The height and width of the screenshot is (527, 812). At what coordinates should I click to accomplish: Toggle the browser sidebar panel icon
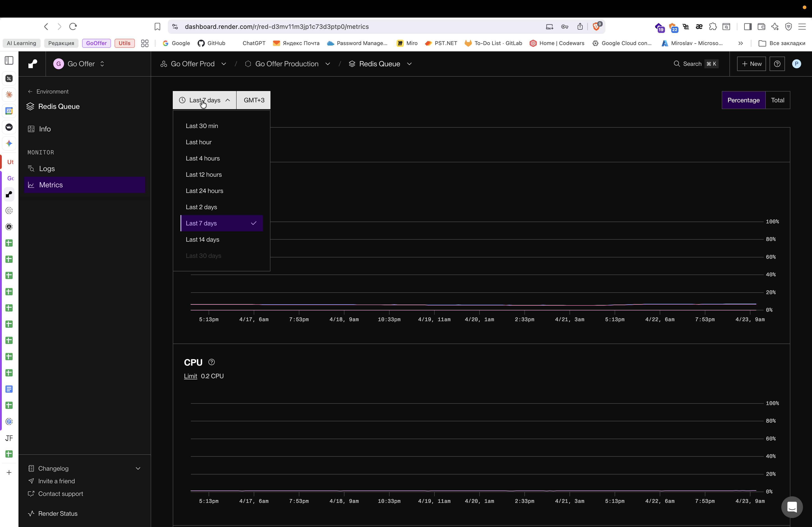click(748, 27)
